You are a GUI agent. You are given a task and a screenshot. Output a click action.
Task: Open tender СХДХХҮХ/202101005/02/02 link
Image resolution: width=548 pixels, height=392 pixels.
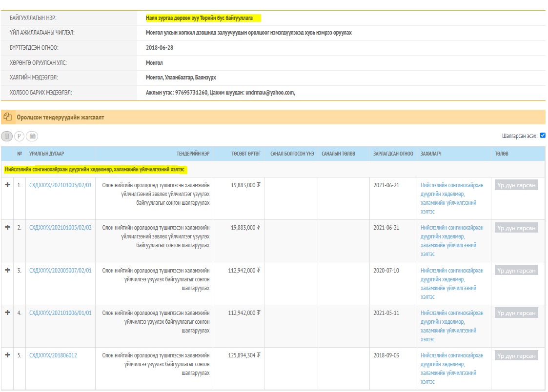pos(60,228)
